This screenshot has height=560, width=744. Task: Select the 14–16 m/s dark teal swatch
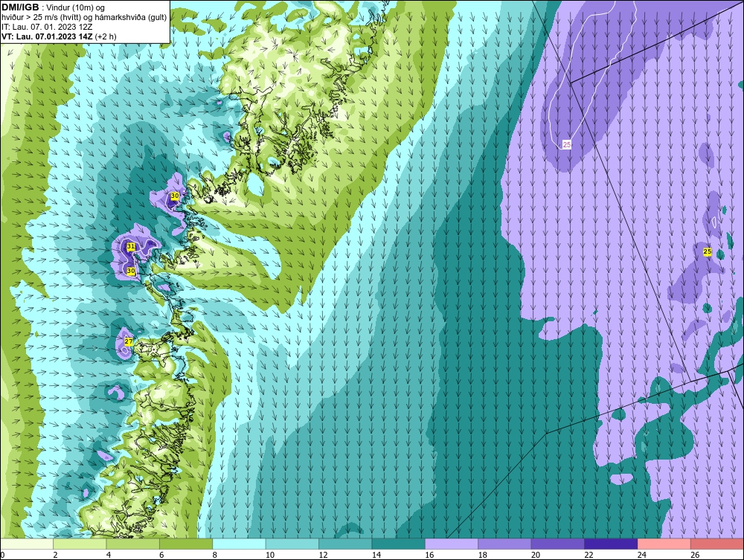[x=399, y=544]
